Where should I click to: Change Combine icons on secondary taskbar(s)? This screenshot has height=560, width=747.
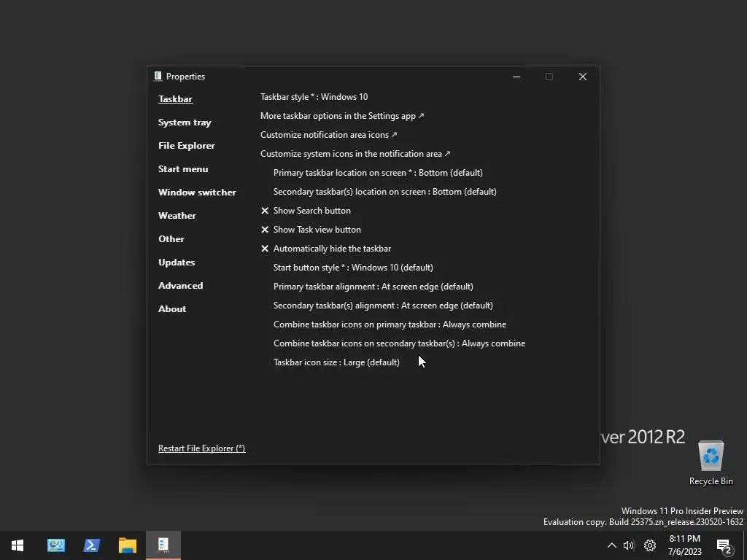[x=399, y=343]
